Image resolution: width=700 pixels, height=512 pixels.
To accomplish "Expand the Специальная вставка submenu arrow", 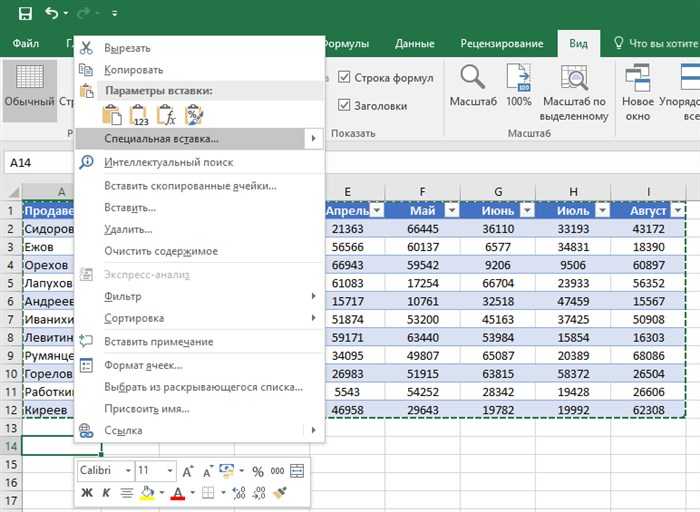I will click(x=314, y=138).
